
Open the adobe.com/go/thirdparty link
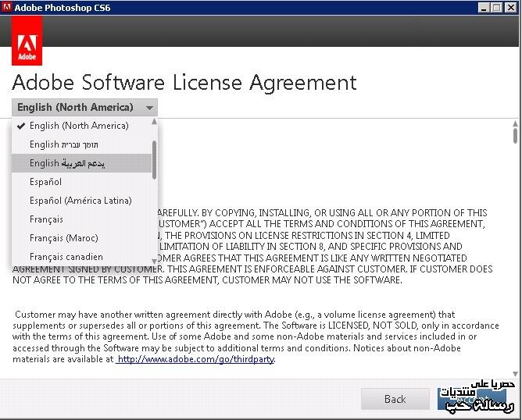pos(195,360)
